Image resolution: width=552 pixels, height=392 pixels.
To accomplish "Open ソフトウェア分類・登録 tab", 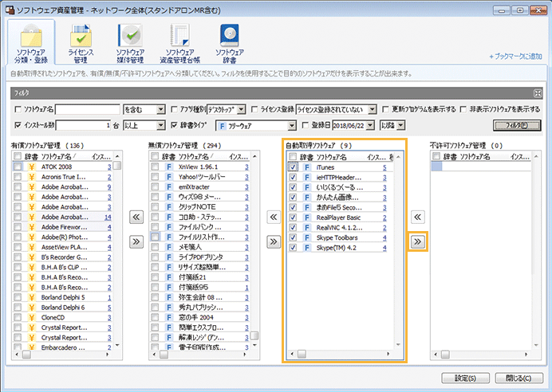I will coord(31,43).
